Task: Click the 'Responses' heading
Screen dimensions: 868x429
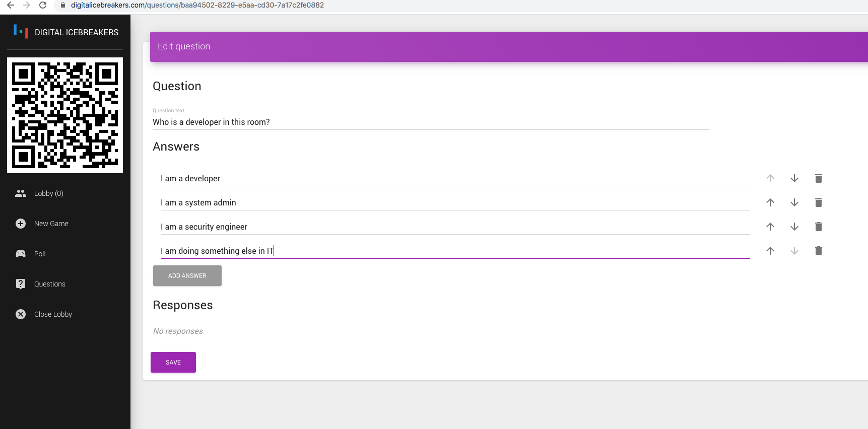Action: click(x=182, y=305)
